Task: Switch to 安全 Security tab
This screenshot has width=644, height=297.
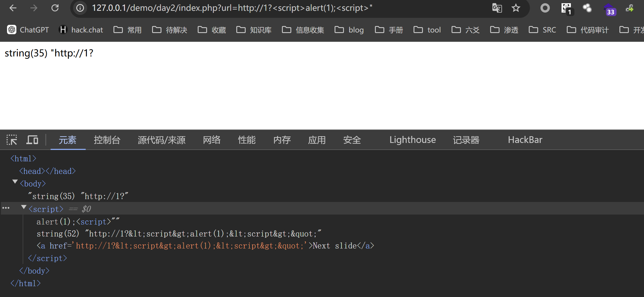Action: (352, 140)
